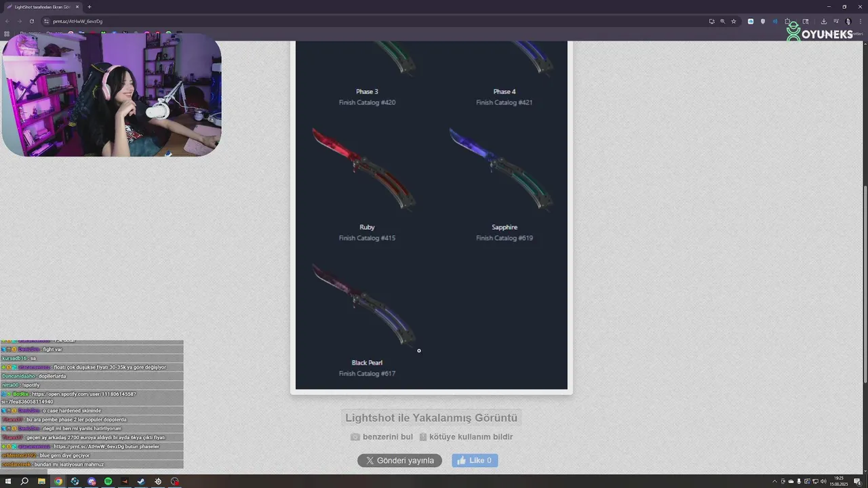The height and width of the screenshot is (488, 868).
Task: Click the streamer webcam overlay
Action: (112, 95)
